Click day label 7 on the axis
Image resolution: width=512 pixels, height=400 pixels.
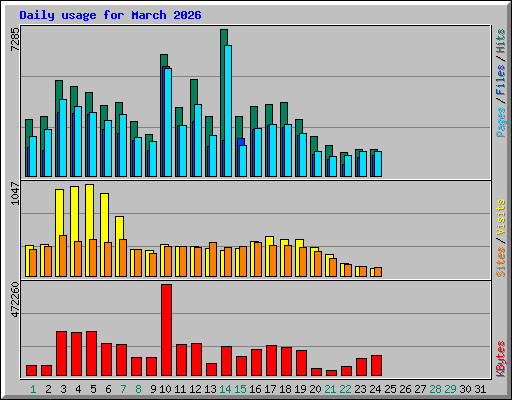click(123, 389)
